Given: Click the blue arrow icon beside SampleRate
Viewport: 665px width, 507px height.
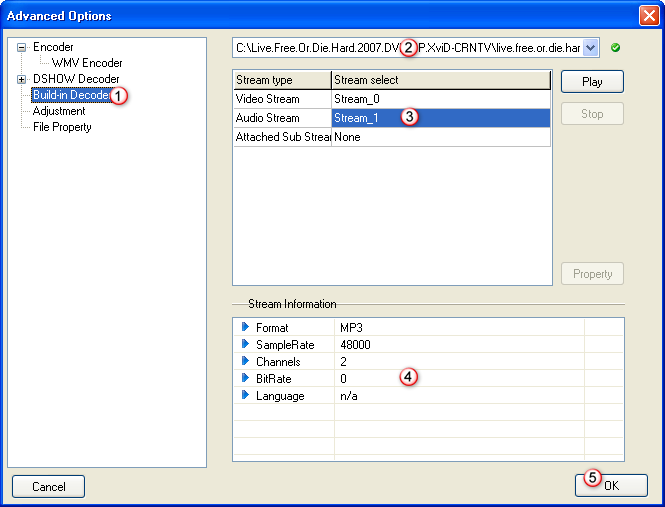Looking at the screenshot, I should point(245,344).
